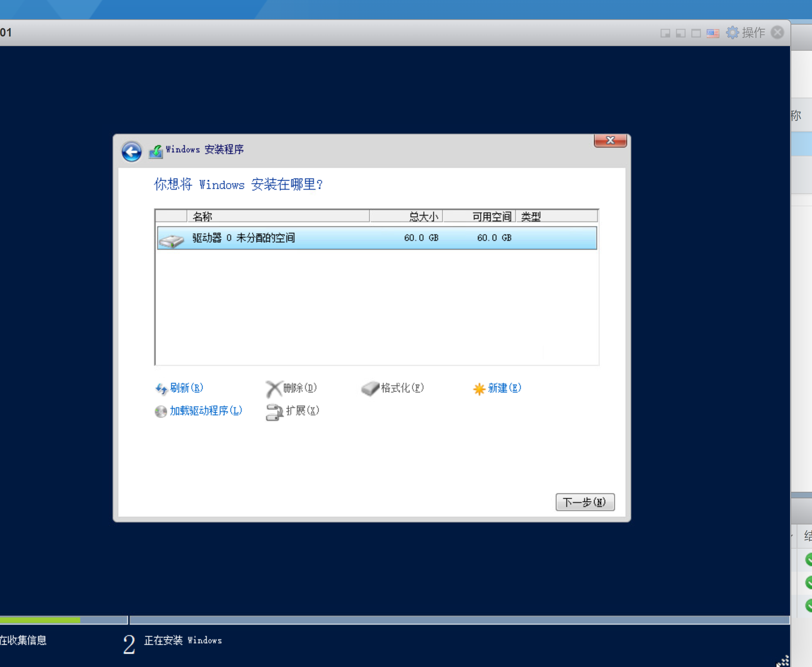The height and width of the screenshot is (667, 812).
Task: Click the US flag keyboard layout icon
Action: click(x=713, y=33)
